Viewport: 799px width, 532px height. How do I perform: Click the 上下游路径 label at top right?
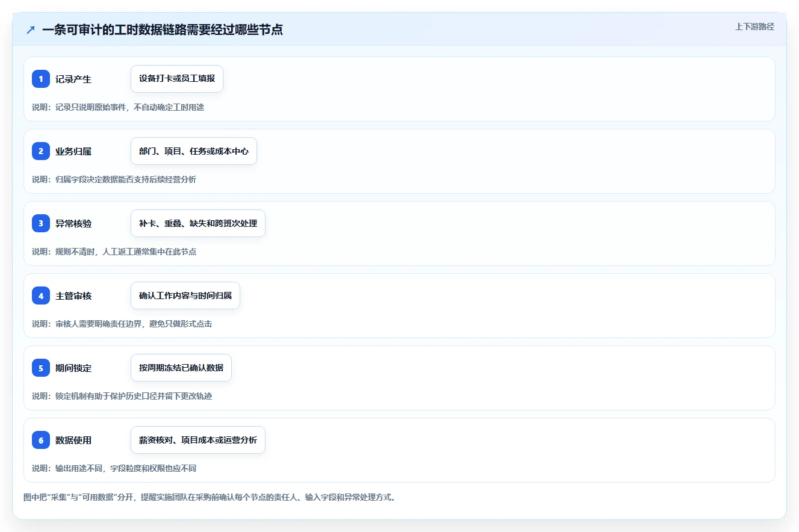pos(754,26)
